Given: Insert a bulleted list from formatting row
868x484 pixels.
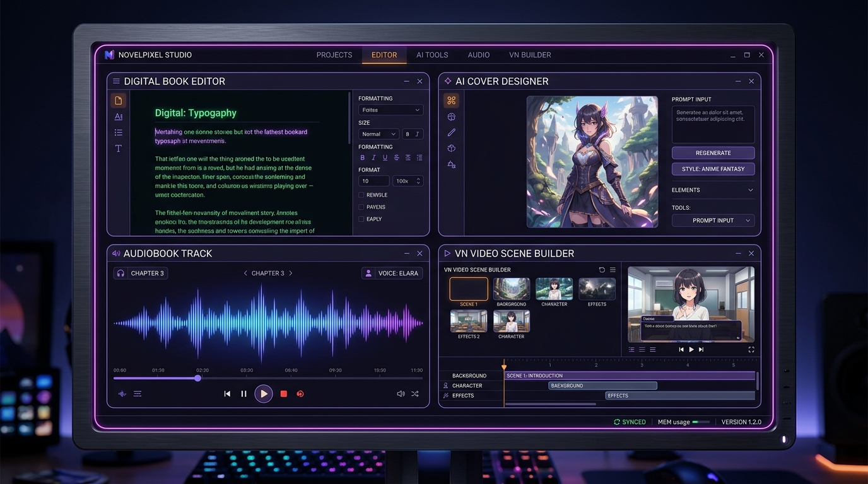Looking at the screenshot, I should tap(419, 158).
